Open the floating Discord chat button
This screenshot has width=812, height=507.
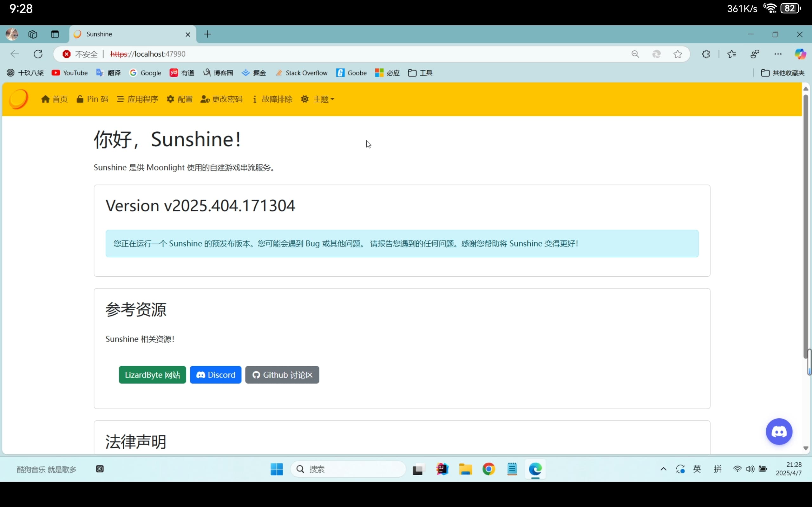pyautogui.click(x=779, y=432)
